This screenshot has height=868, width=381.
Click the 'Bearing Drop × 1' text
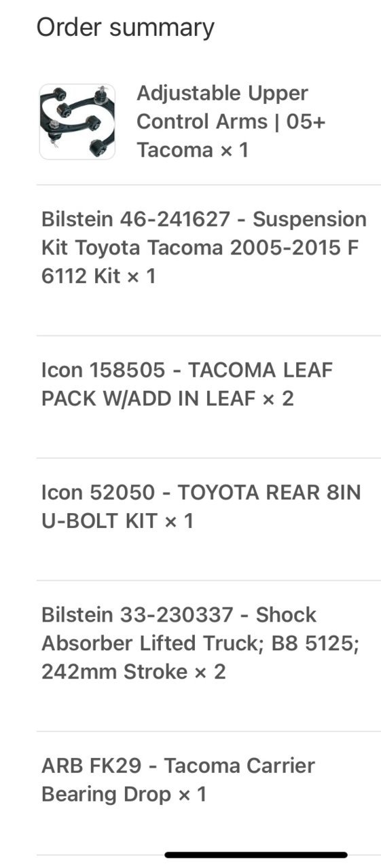(x=124, y=794)
